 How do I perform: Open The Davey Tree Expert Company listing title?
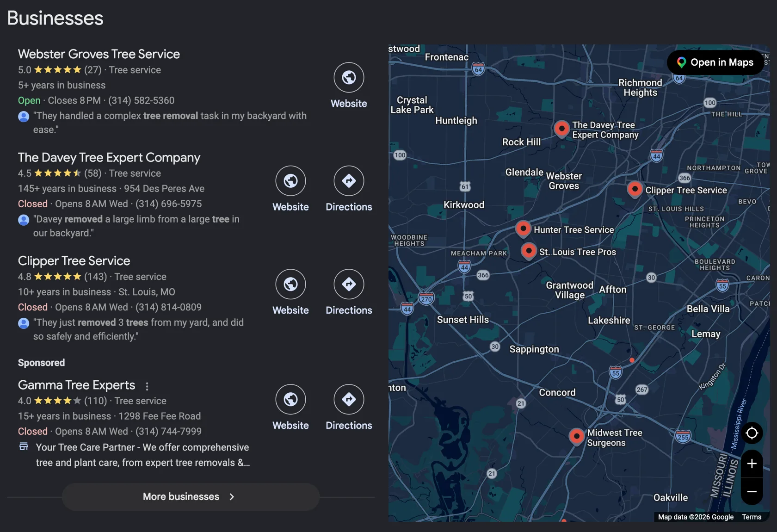[109, 158]
